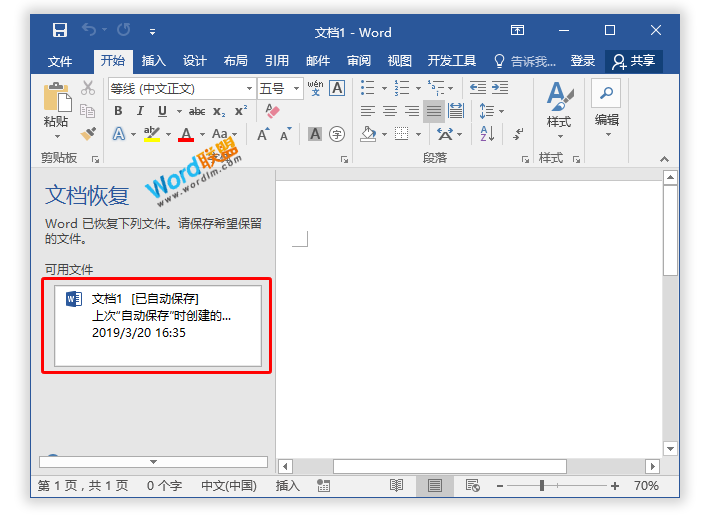Click the enclosed character 字 icon
Viewport: 710px width, 520px height.
[x=337, y=134]
